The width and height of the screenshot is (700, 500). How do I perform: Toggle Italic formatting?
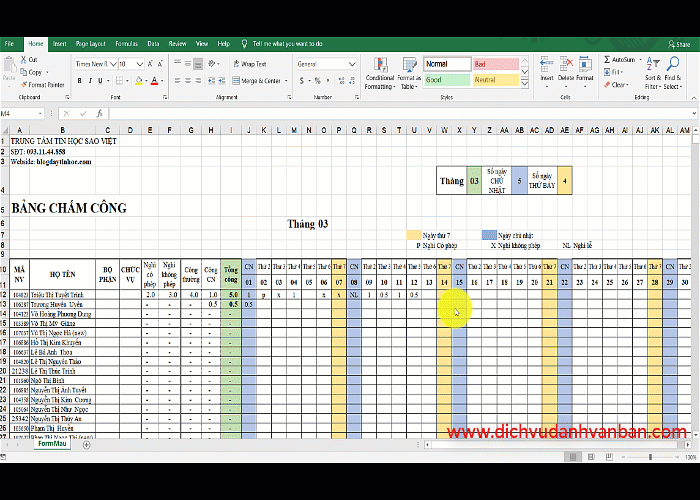90,81
